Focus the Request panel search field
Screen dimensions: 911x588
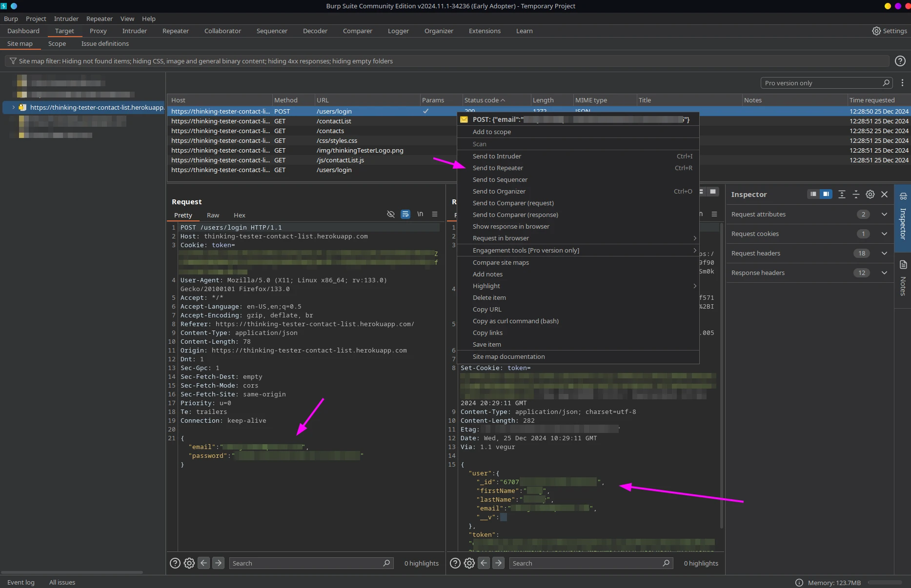coord(307,563)
